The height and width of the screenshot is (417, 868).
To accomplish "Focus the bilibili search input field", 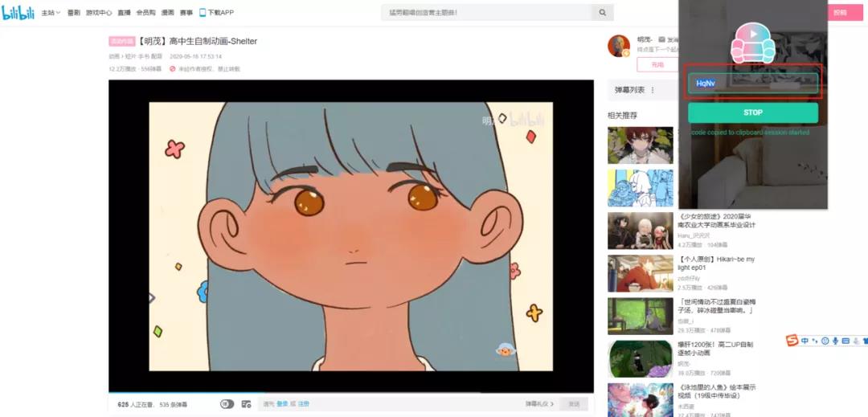I will pos(486,12).
